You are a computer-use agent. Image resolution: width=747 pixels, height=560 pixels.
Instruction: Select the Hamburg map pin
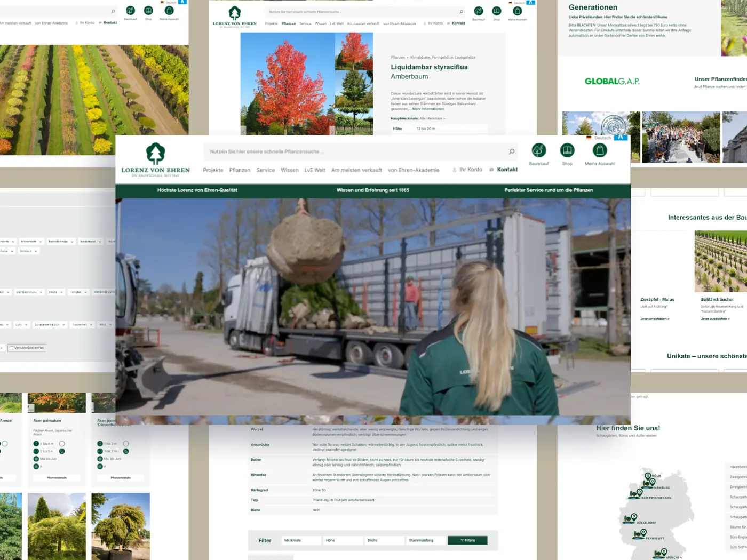coord(652,483)
